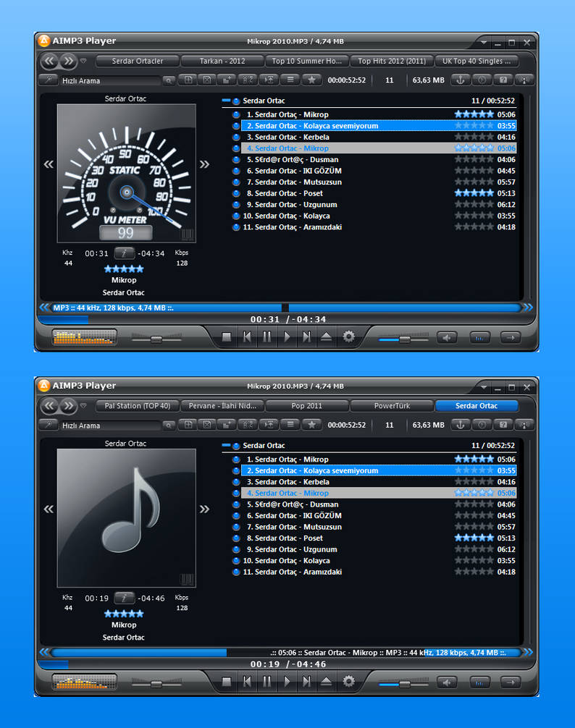The image size is (575, 728).
Task: Switch to the Tarkan - 2012 tab
Action: (222, 62)
